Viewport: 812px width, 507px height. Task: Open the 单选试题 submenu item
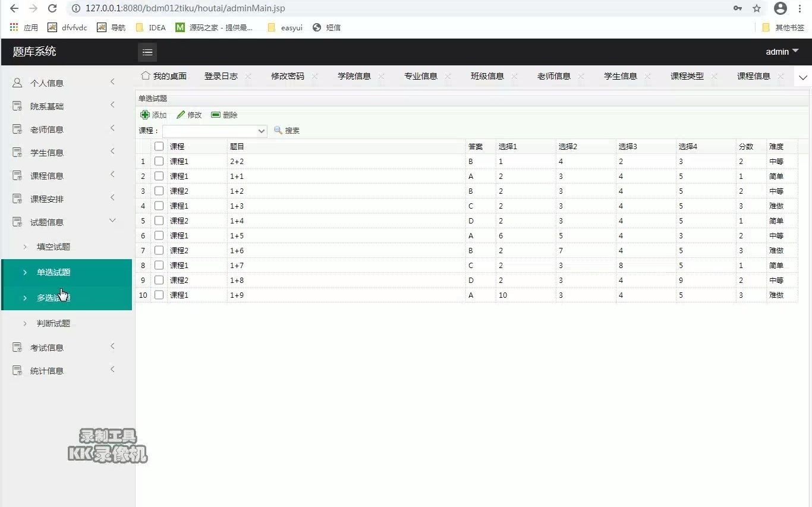click(67, 272)
